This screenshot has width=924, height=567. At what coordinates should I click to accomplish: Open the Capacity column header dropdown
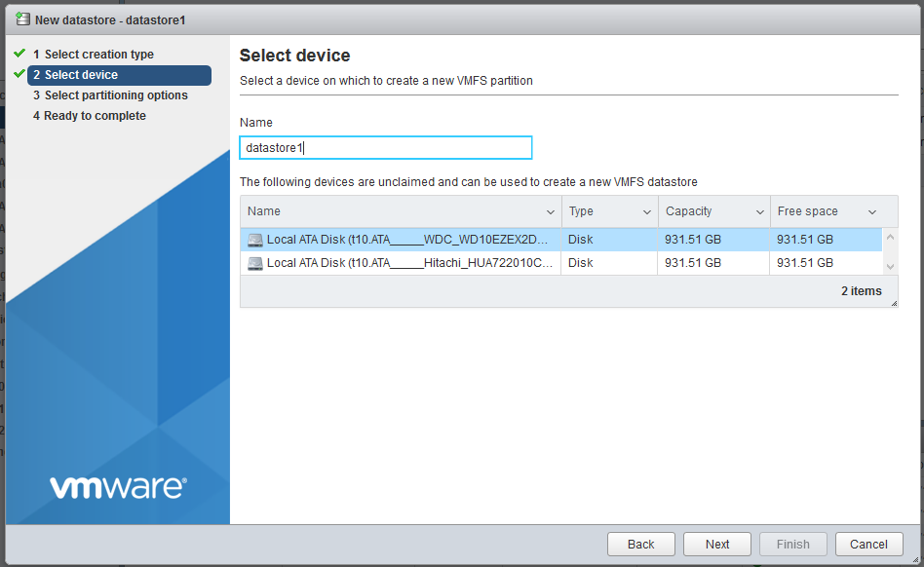pyautogui.click(x=759, y=210)
